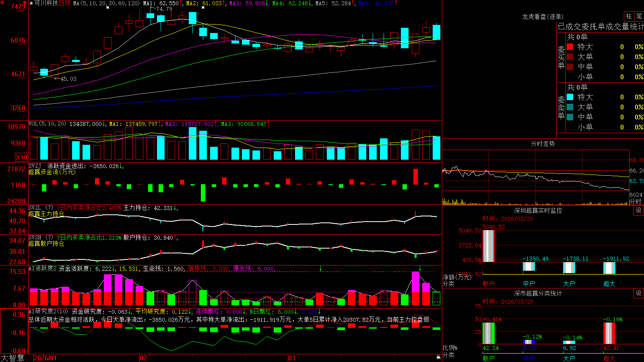
Task: Click the 2026/01 date marker on the timeline
Action: pyautogui.click(x=45, y=358)
